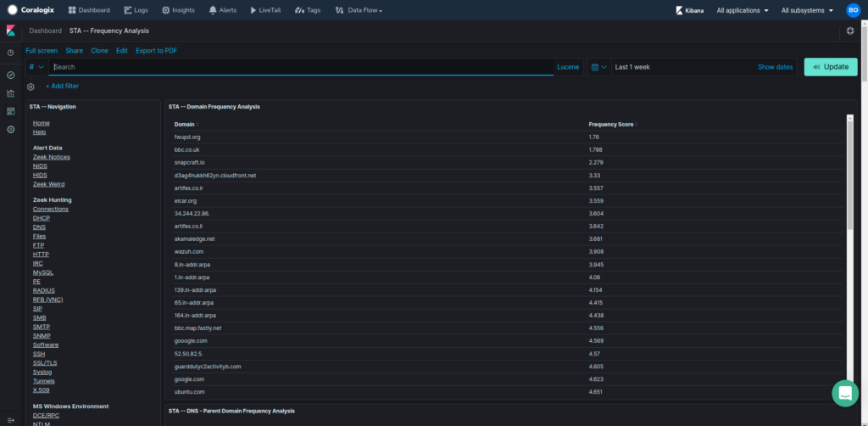The height and width of the screenshot is (426, 868).
Task: Click Add filter
Action: pyautogui.click(x=62, y=86)
